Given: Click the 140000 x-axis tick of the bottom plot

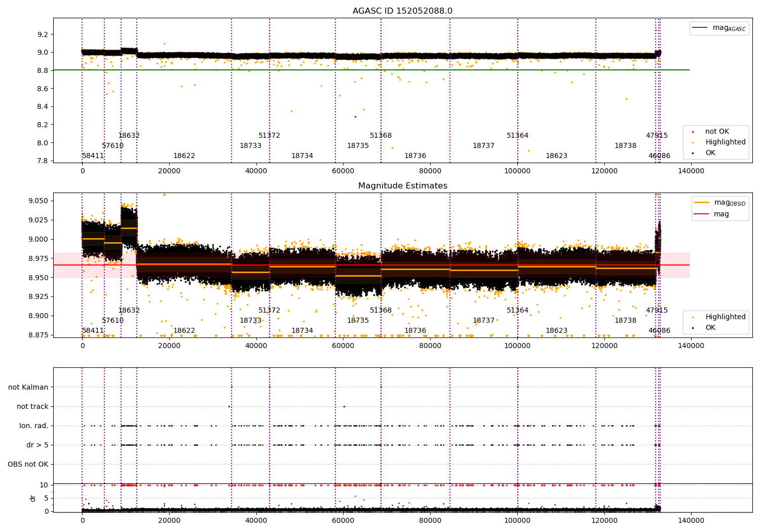Looking at the screenshot, I should (x=691, y=520).
